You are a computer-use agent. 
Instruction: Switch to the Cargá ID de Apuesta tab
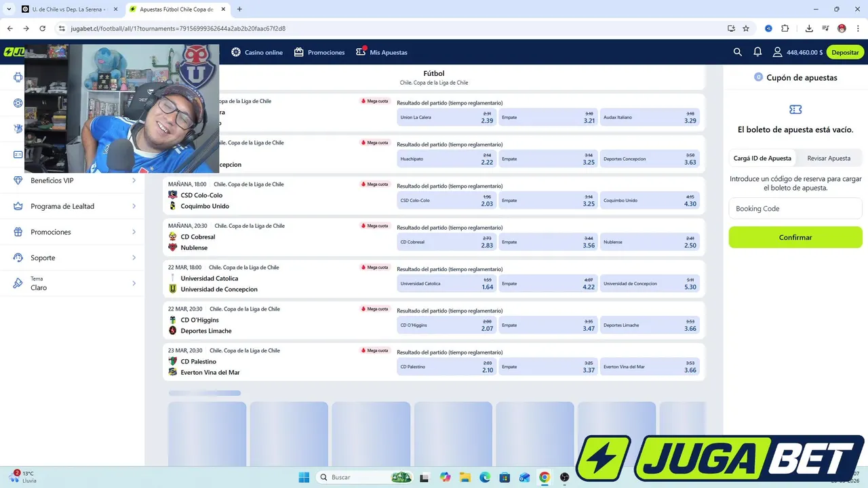762,158
